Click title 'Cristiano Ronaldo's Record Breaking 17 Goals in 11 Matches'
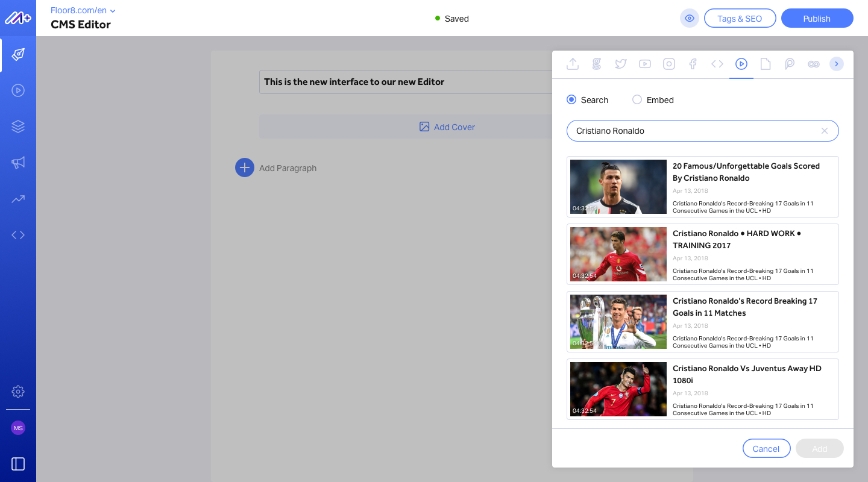 745,307
